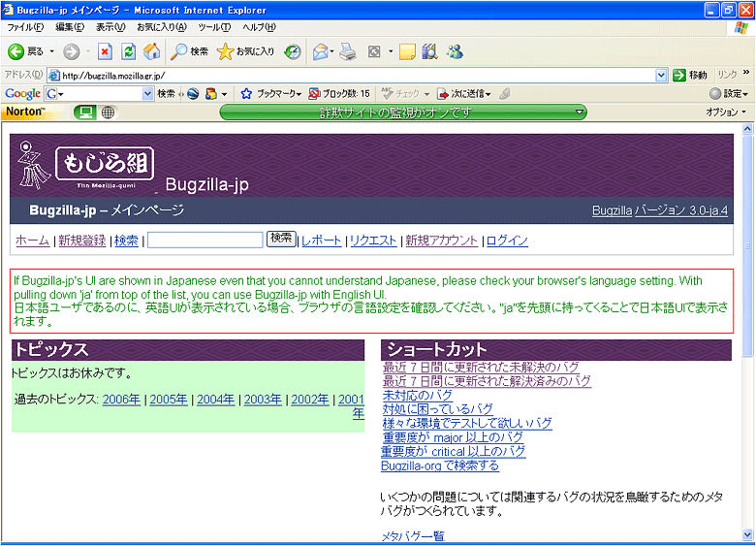Go to Home page icon
This screenshot has width=756, height=546.
(151, 51)
